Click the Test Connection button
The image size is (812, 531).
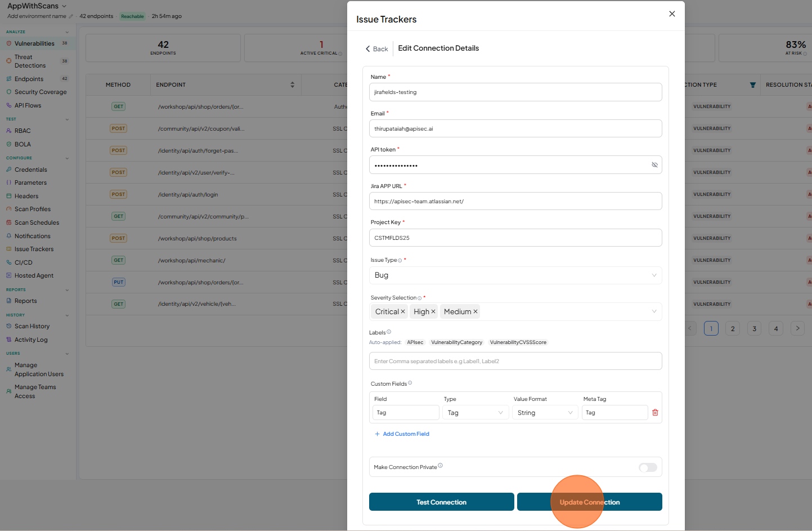tap(442, 502)
